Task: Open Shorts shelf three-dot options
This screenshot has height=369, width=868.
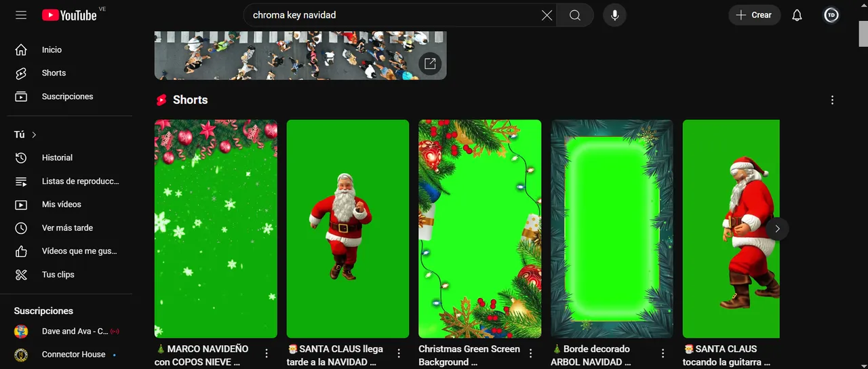Action: point(832,100)
